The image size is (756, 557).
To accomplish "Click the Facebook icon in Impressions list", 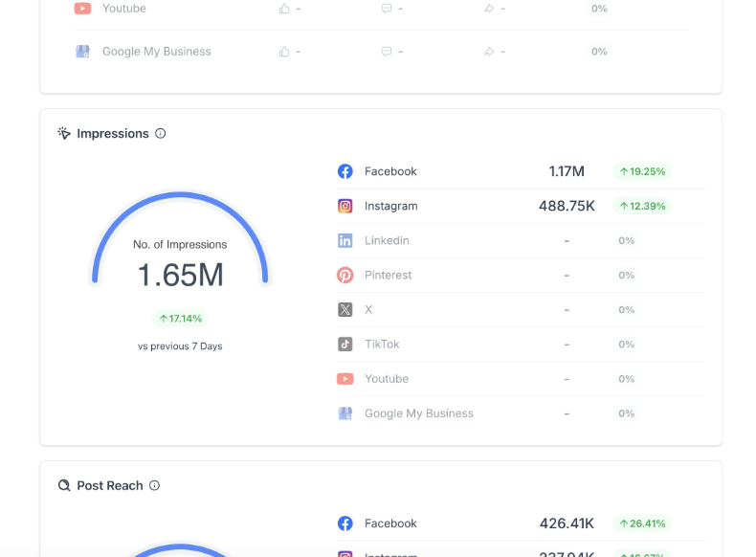I will click(x=345, y=171).
